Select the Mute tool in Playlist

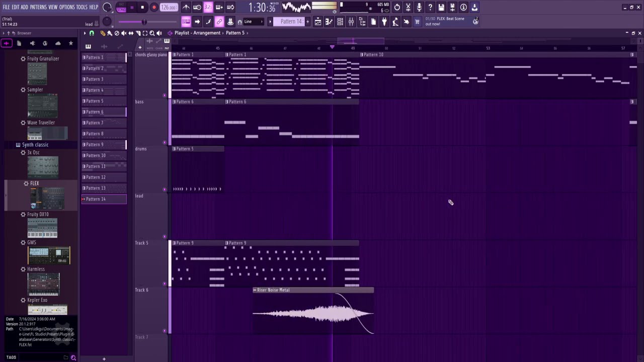point(124,33)
